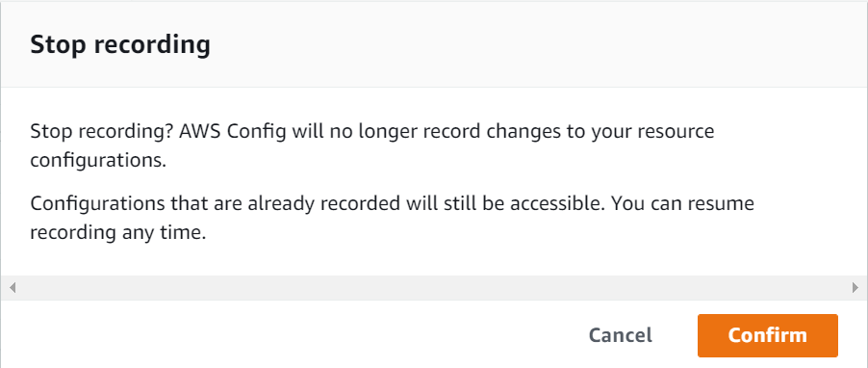Click the middle of the scrollbar strip
This screenshot has width=868, height=368.
[x=434, y=288]
